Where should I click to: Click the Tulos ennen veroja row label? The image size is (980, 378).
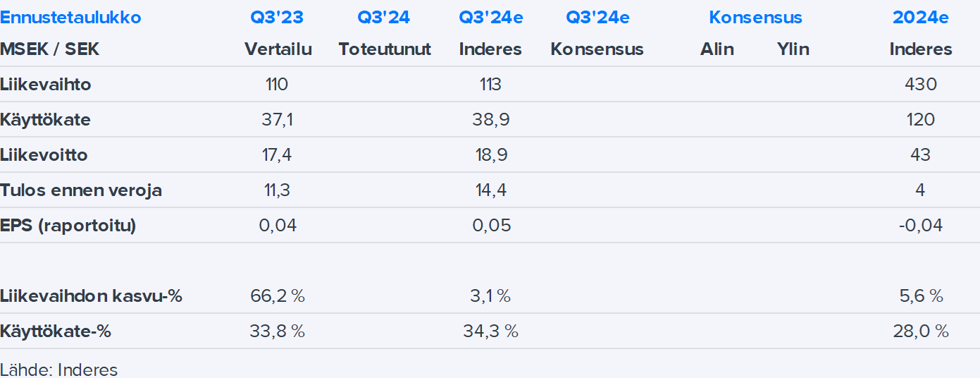pos(81,190)
